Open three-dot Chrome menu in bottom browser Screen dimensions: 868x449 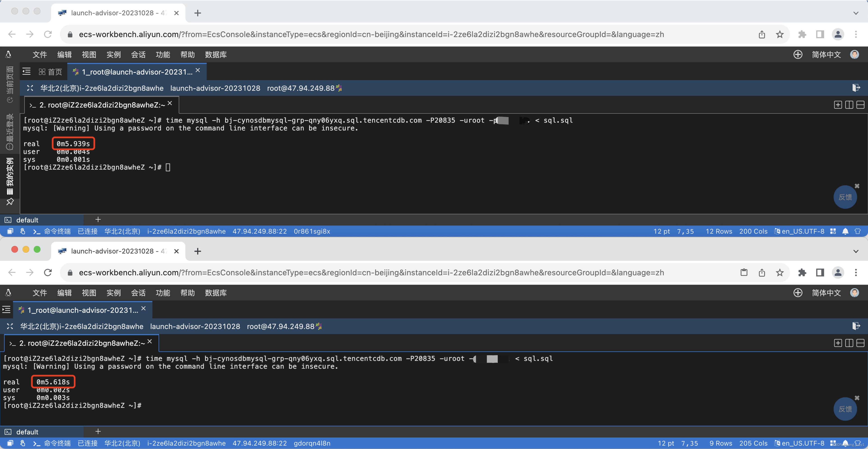[x=856, y=272]
